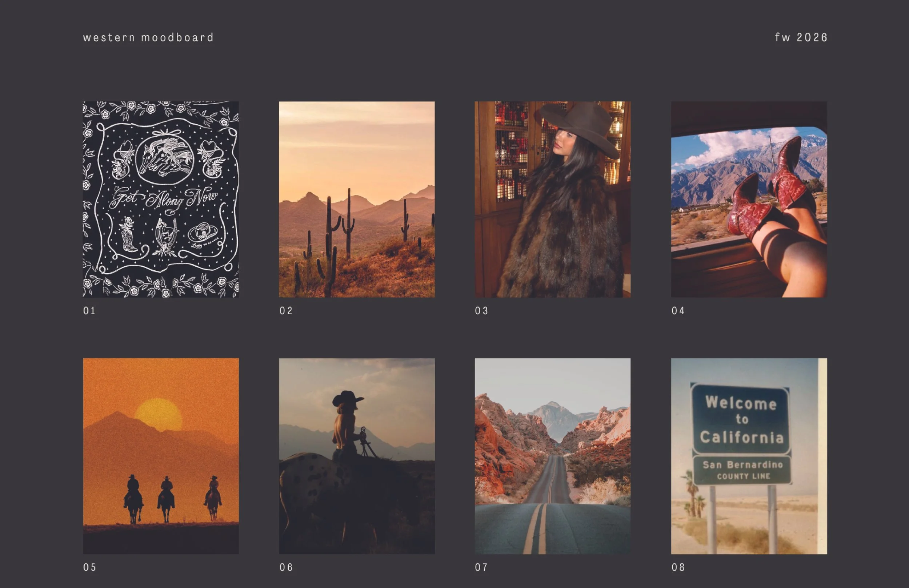
Task: Click the "western moodboard" title text
Action: [x=148, y=37]
